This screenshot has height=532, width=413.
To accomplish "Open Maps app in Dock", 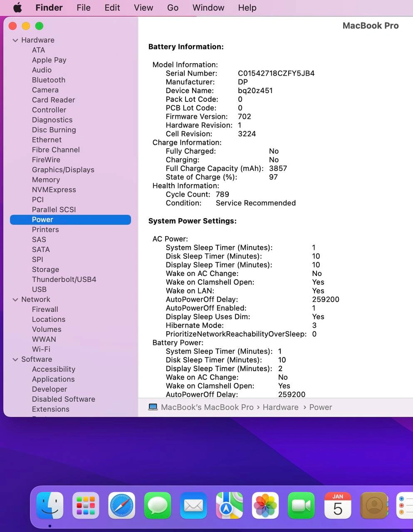I will click(229, 505).
